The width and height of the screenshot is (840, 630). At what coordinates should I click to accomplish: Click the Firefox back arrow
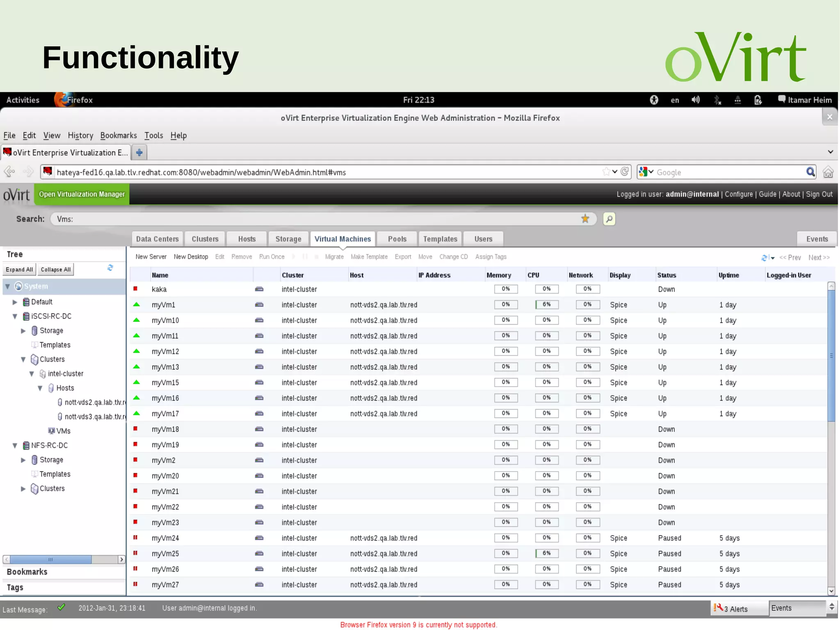pos(9,172)
